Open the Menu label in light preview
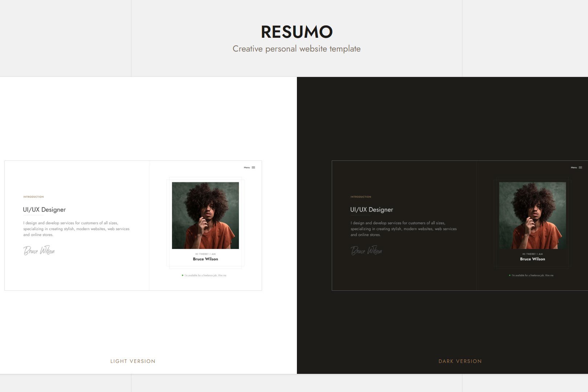Viewport: 588px width, 392px height. click(x=247, y=168)
